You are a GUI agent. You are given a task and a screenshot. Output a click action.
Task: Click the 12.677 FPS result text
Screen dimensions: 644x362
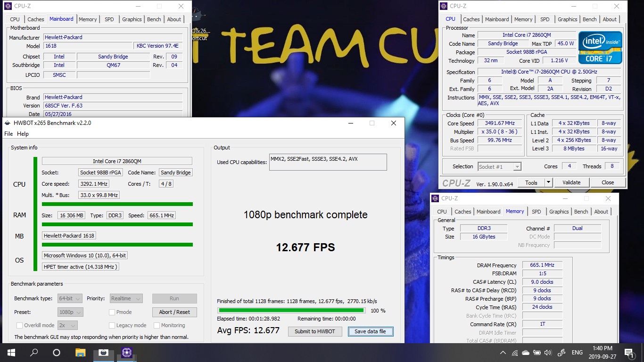305,247
